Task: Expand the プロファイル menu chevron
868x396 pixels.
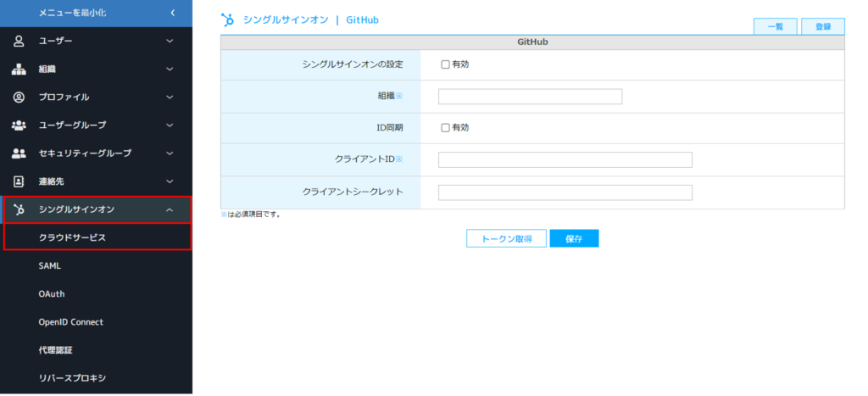Action: coord(170,97)
